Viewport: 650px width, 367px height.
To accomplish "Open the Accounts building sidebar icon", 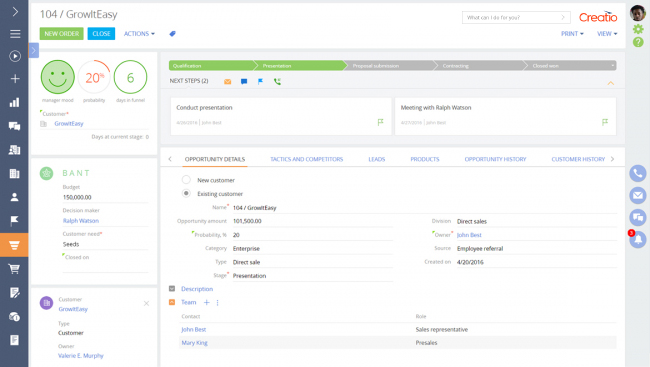I will [15, 173].
